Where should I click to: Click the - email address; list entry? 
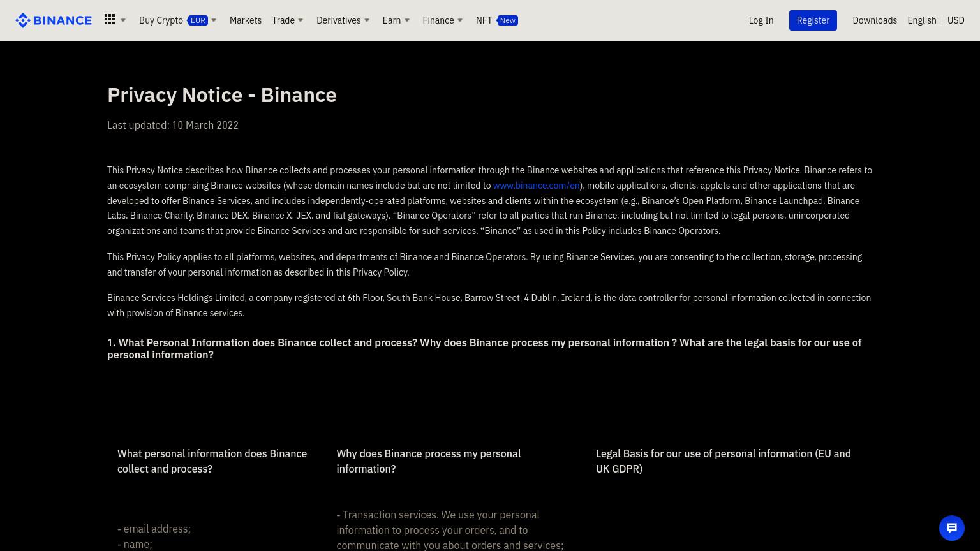[154, 529]
